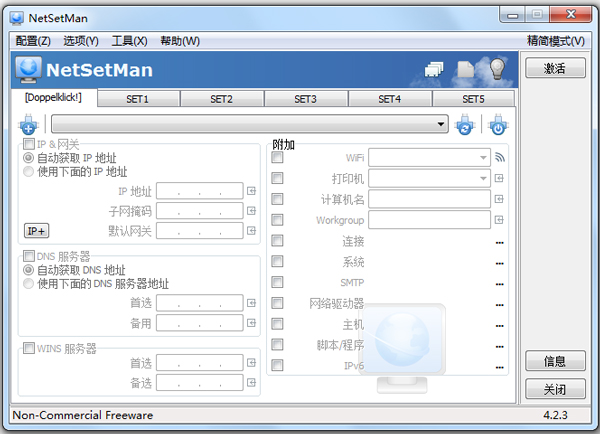Image resolution: width=600 pixels, height=434 pixels.
Task: Click the note page icon in header
Action: coord(466,70)
